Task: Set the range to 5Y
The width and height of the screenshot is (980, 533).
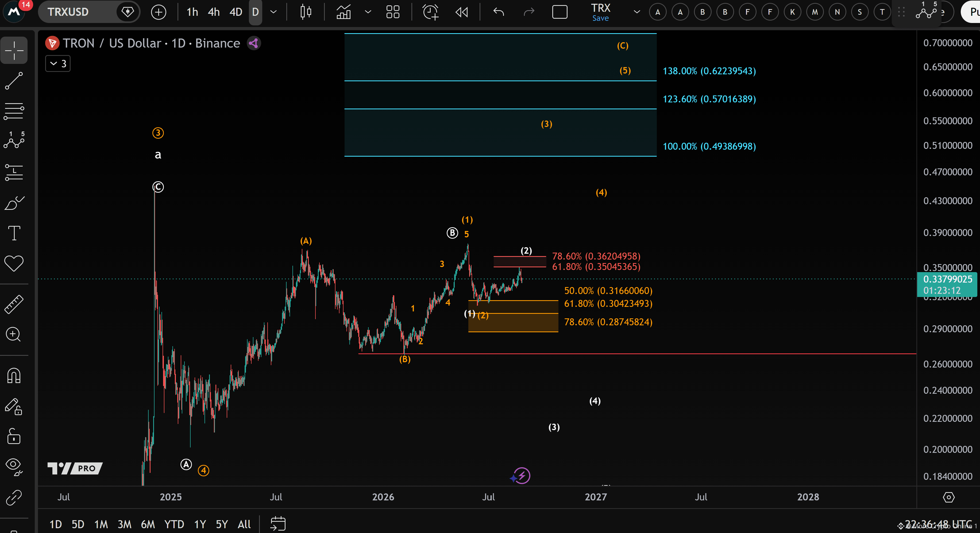Action: pyautogui.click(x=221, y=524)
